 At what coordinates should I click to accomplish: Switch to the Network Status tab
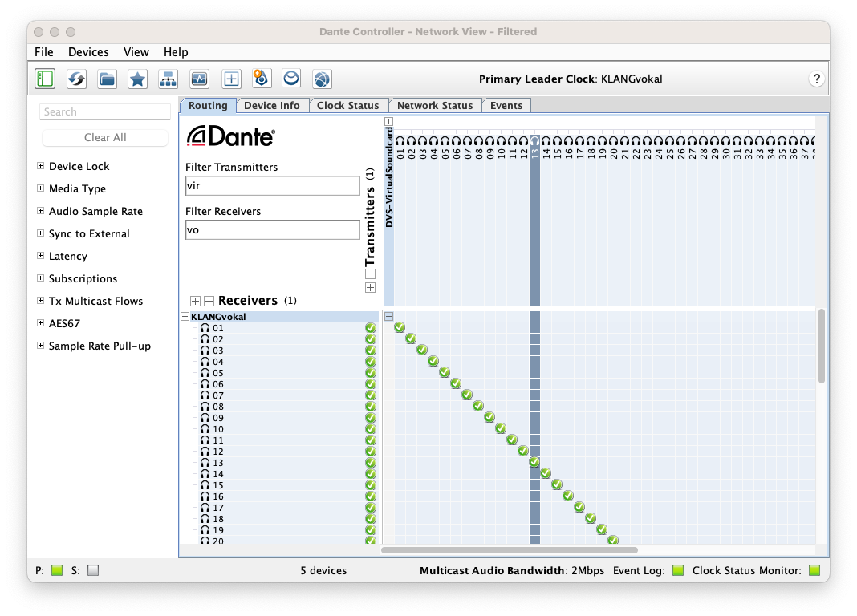(x=435, y=105)
